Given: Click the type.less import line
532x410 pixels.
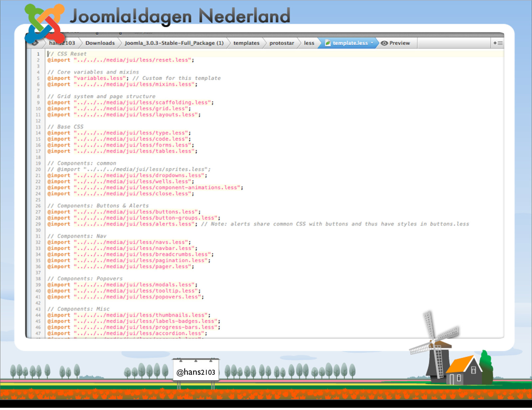Looking at the screenshot, I should pos(119,133).
